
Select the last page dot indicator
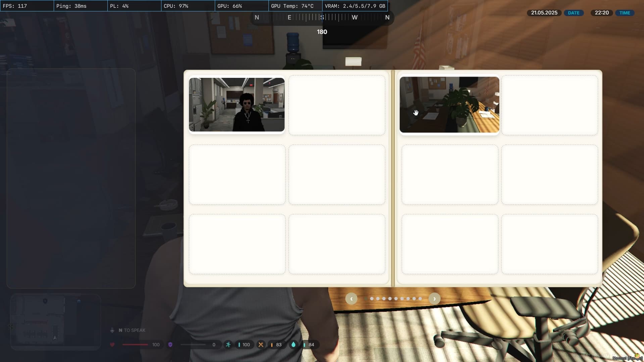[420, 299]
